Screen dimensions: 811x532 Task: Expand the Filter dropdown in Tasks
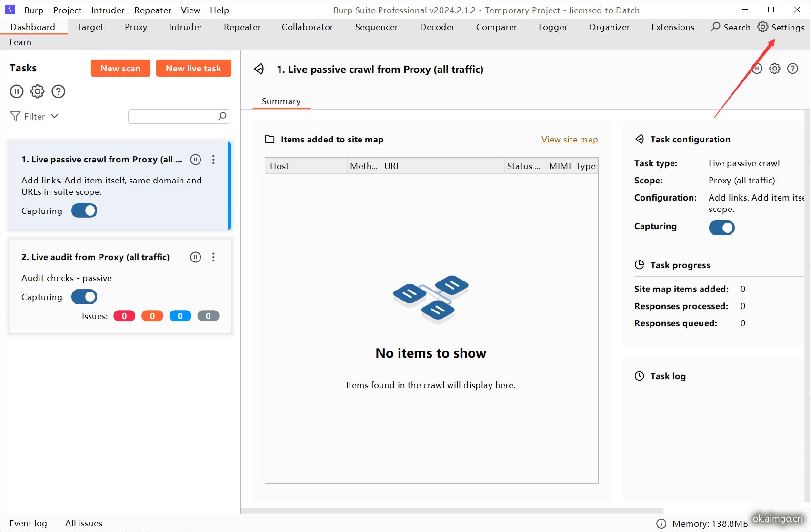[x=34, y=116]
